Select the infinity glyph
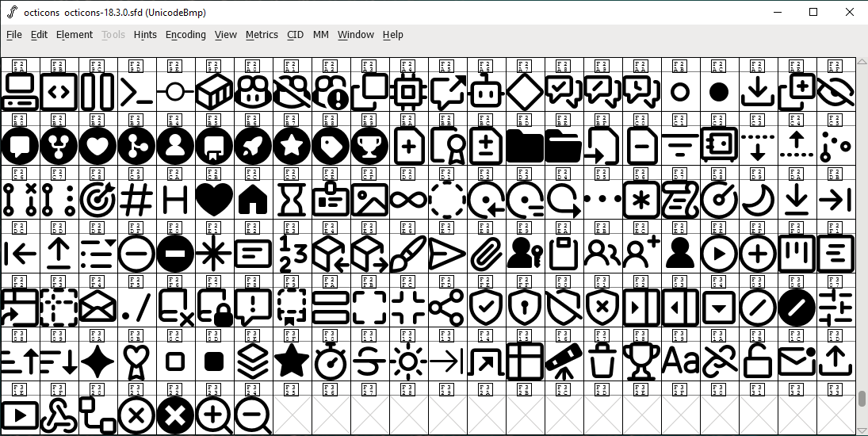The height and width of the screenshot is (436, 868). tap(408, 200)
